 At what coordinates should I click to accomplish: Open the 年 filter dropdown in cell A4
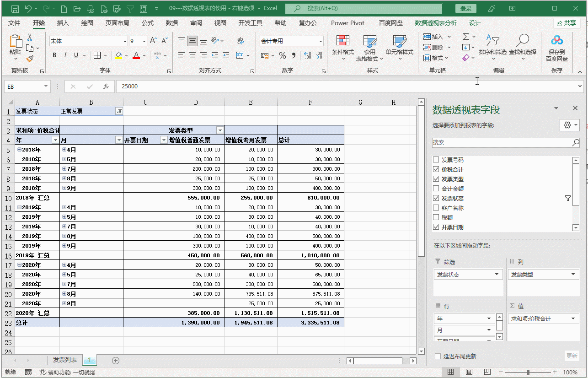tap(55, 140)
